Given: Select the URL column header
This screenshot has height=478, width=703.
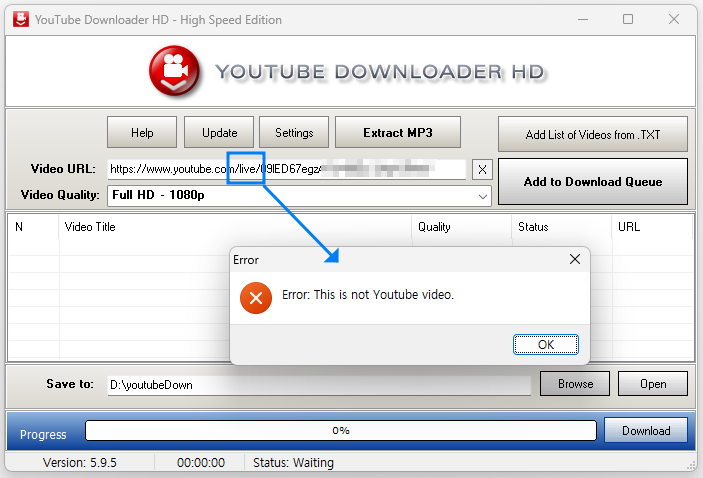Looking at the screenshot, I should [x=652, y=227].
